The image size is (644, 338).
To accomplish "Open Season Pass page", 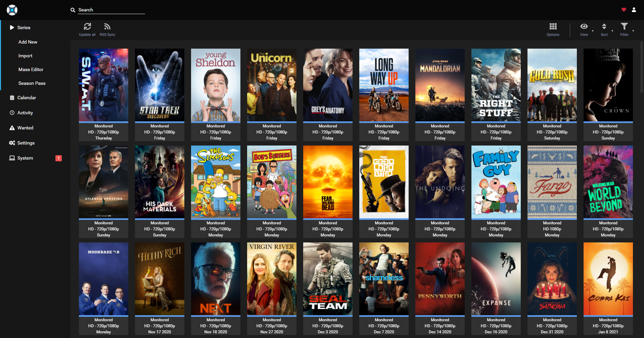I will click(x=32, y=83).
